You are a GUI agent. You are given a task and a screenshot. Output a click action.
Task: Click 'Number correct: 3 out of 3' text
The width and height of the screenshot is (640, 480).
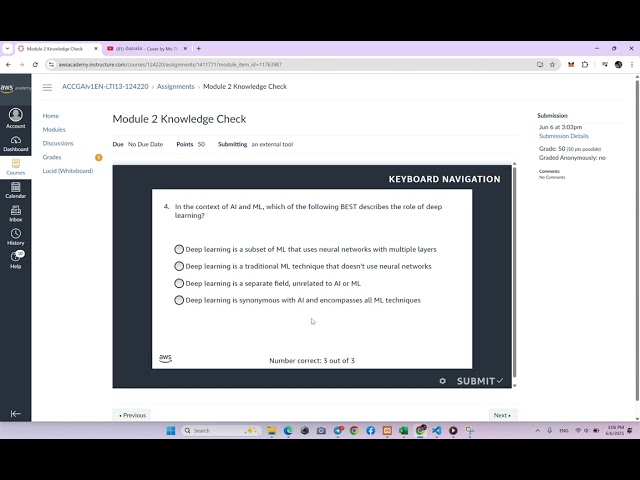[x=312, y=361]
